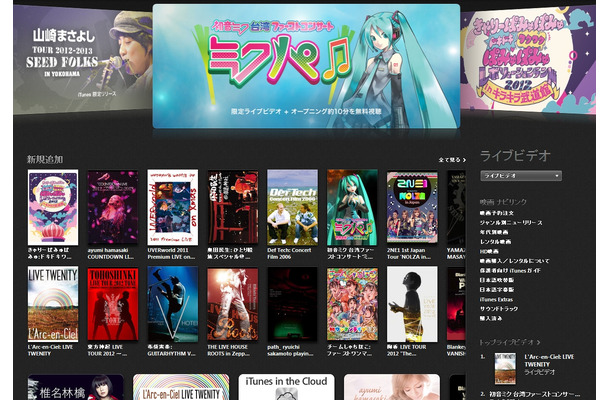
Task: Open the トップライブビデオ chart heading
Action: pyautogui.click(x=510, y=342)
